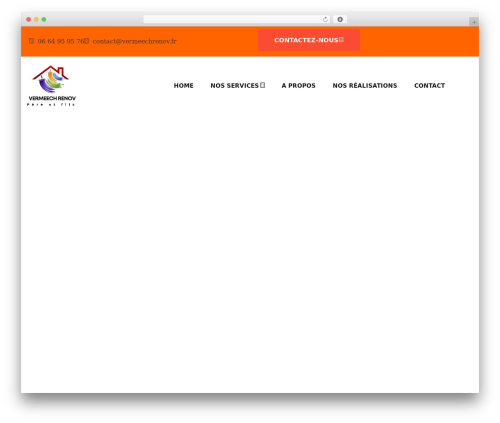Click the green maximize window button
The height and width of the screenshot is (423, 500).
click(44, 20)
